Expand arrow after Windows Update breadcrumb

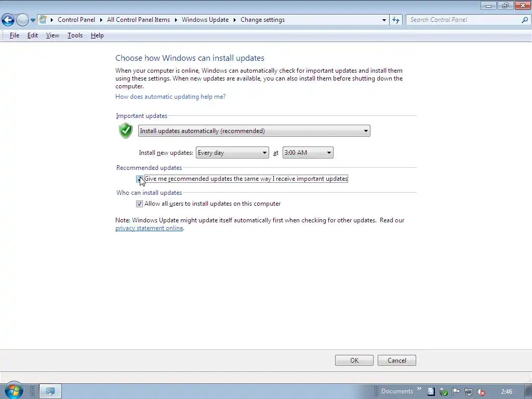tap(234, 20)
